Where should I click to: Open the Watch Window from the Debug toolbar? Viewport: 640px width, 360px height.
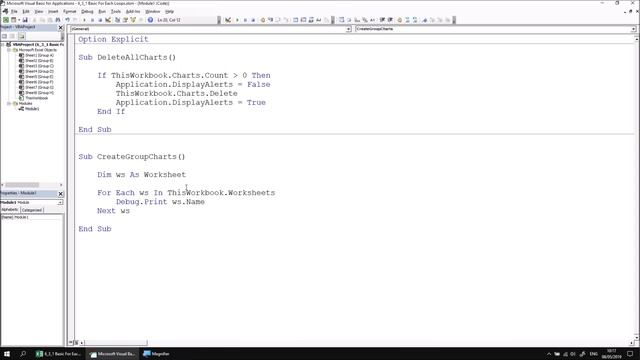point(311,20)
